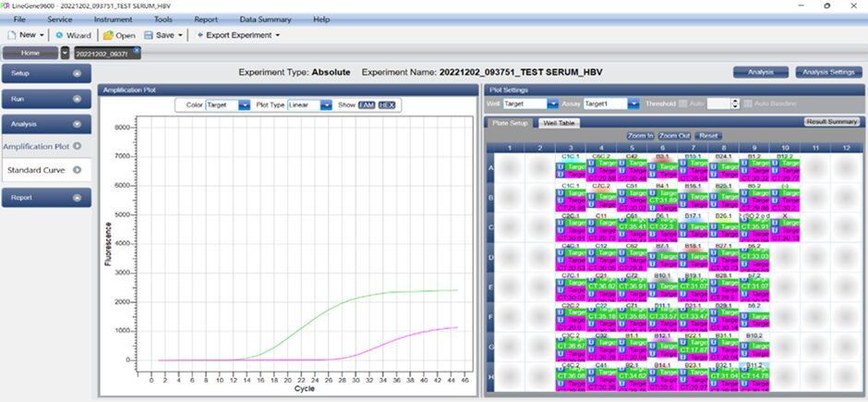This screenshot has width=868, height=402.
Task: Click the New file icon in toolbar
Action: tap(12, 35)
